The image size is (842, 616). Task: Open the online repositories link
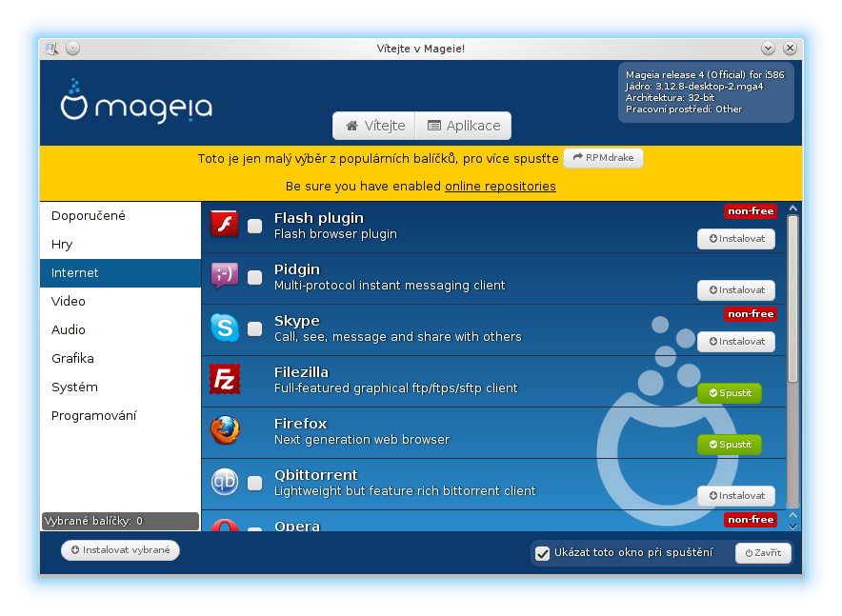coord(500,187)
